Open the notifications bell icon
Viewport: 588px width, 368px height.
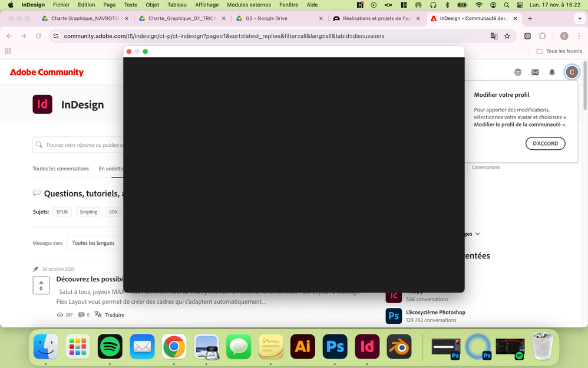tap(552, 72)
